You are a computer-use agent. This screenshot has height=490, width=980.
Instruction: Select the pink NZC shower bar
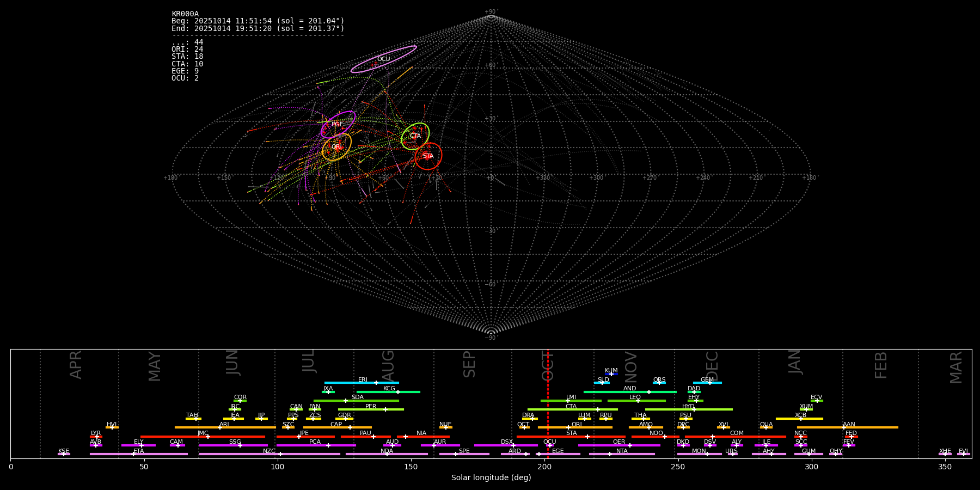click(x=269, y=454)
